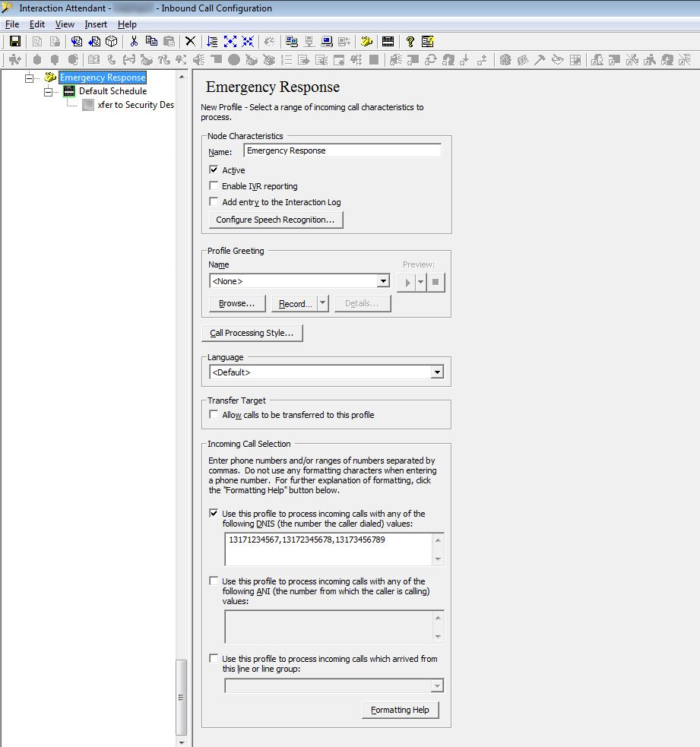Collapse the Default Schedule tree node
The width and height of the screenshot is (700, 747).
pos(49,91)
